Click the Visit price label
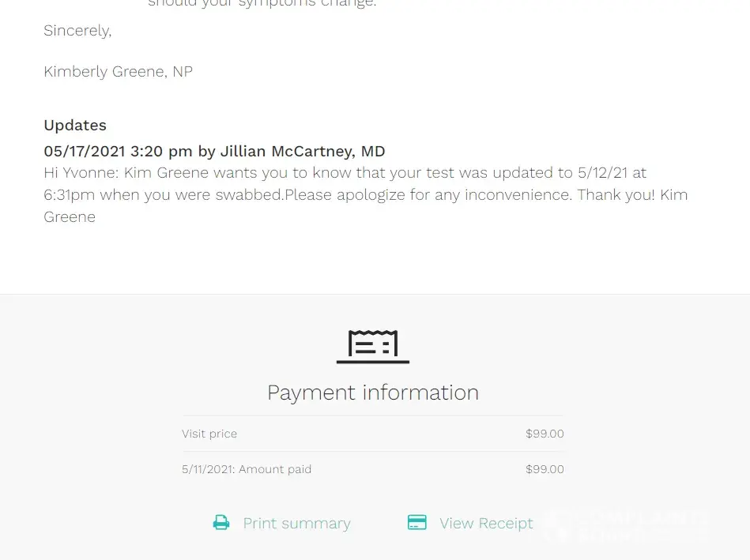The image size is (750, 560). click(x=209, y=434)
